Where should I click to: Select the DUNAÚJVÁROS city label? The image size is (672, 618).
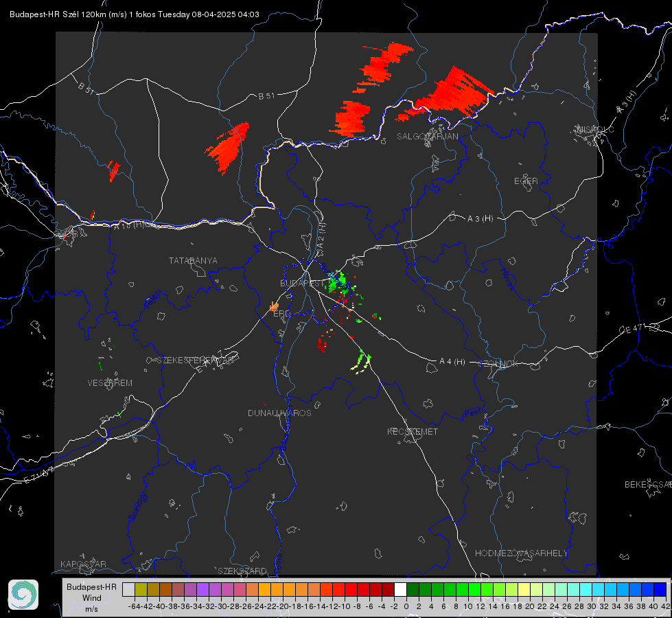(279, 413)
